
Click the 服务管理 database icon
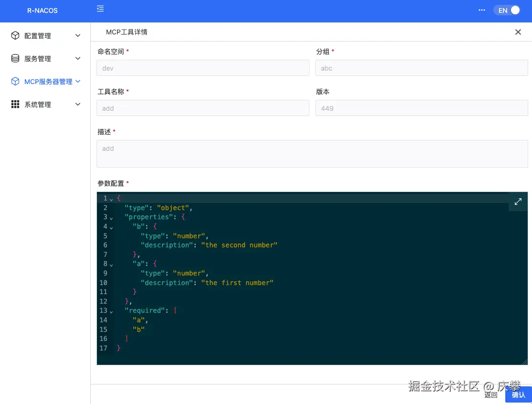point(15,58)
